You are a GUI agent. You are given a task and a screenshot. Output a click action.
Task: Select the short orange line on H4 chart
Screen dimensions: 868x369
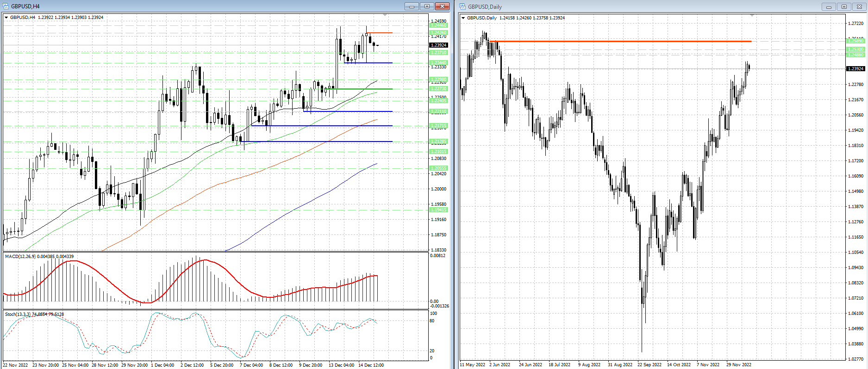coord(380,33)
